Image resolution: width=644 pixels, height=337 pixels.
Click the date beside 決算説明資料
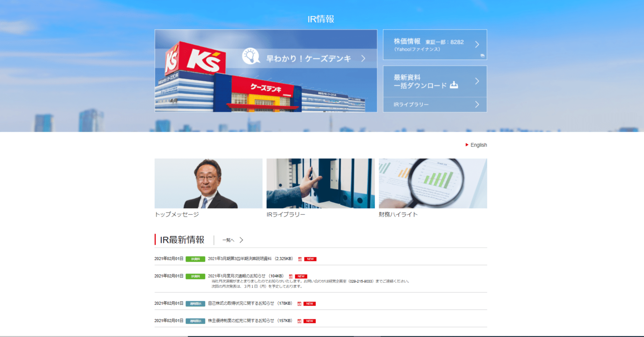(169, 259)
